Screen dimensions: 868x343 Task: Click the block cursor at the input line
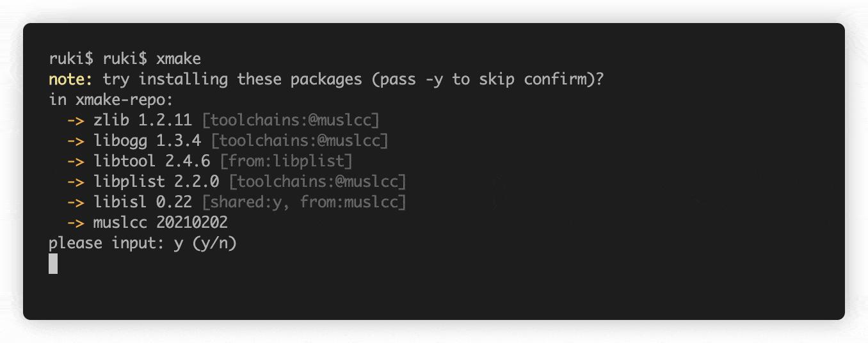click(x=53, y=264)
